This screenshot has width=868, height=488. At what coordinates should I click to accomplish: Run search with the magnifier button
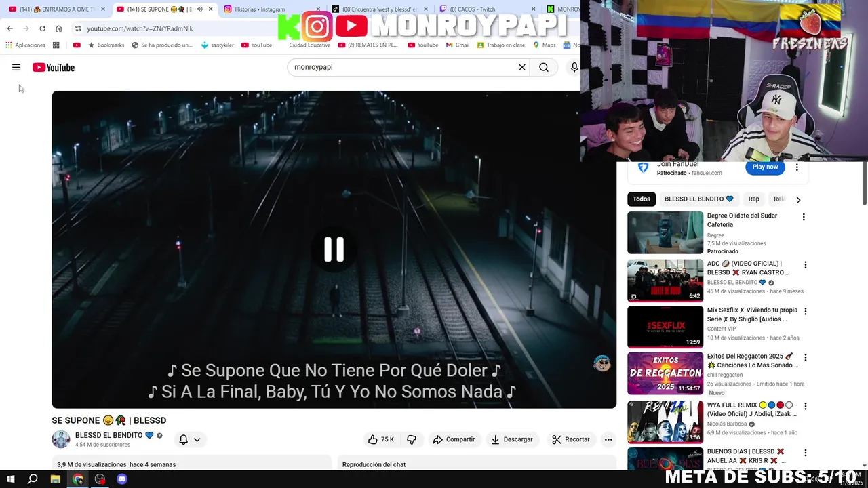click(544, 67)
